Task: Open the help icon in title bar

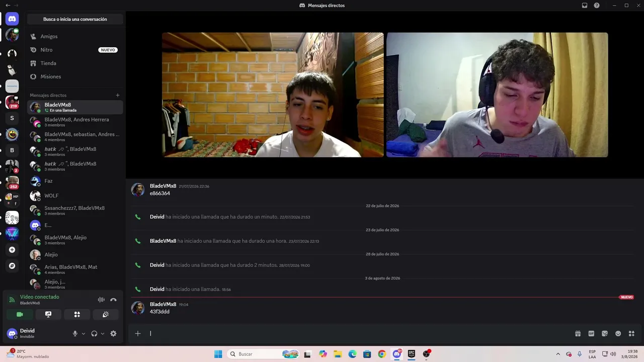Action: (x=597, y=6)
